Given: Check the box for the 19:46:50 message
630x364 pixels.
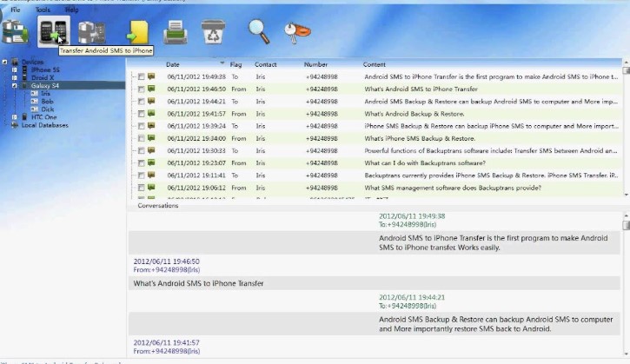Looking at the screenshot, I should pyautogui.click(x=141, y=89).
